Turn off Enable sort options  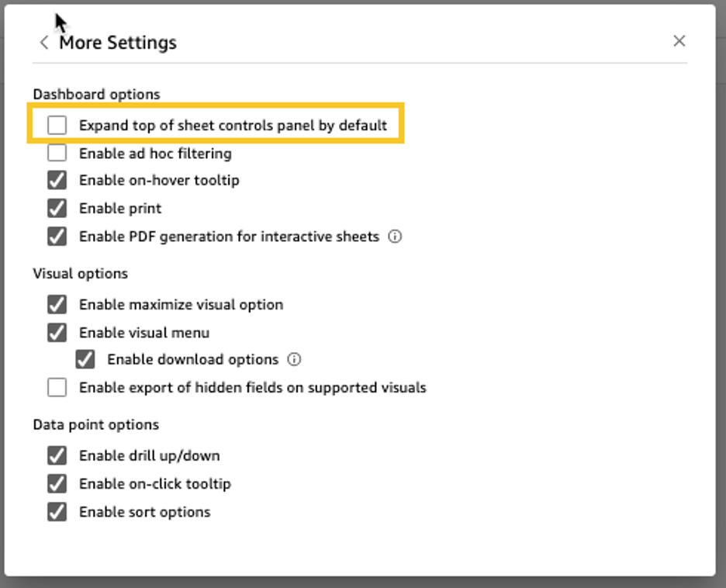click(57, 512)
